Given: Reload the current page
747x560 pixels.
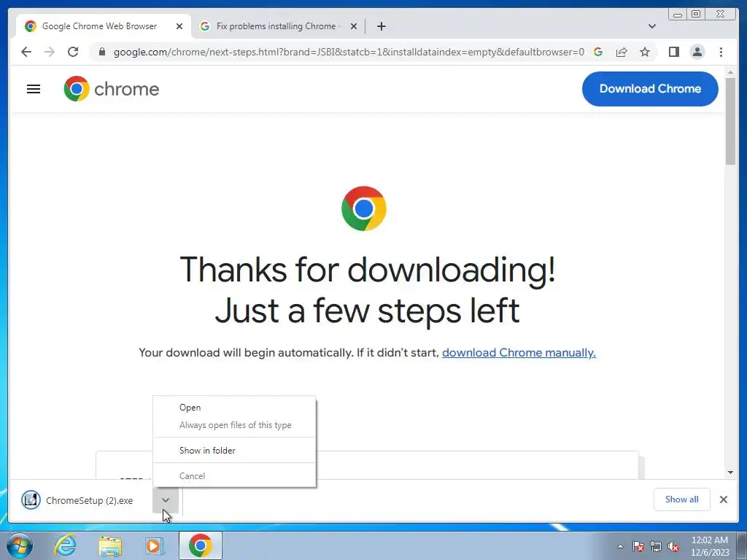Looking at the screenshot, I should (73, 52).
